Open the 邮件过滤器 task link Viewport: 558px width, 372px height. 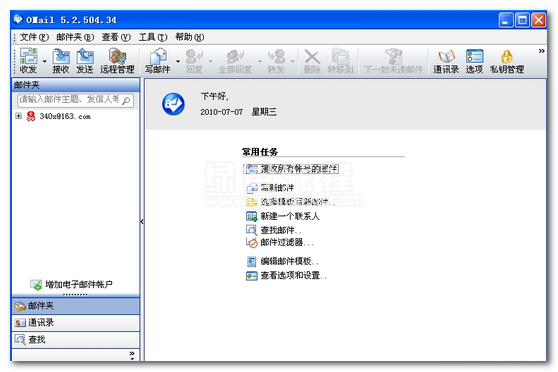[x=280, y=243]
